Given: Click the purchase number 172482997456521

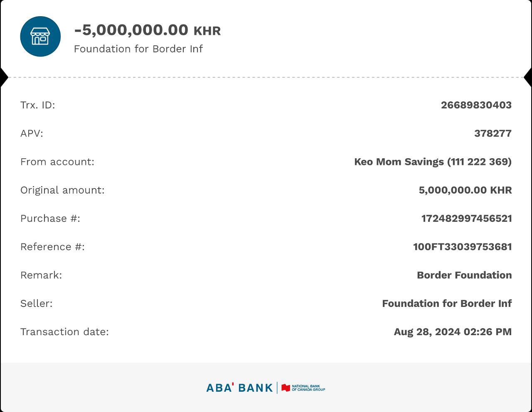Looking at the screenshot, I should pos(466,218).
